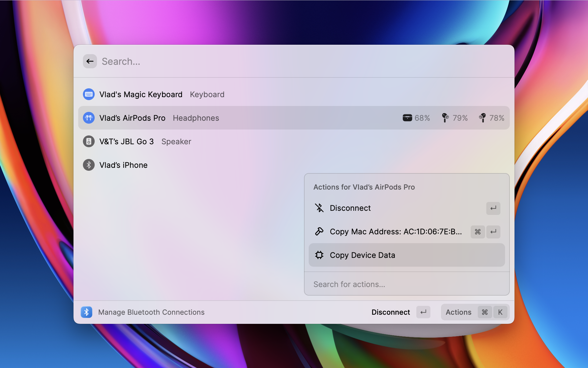The width and height of the screenshot is (588, 368).
Task: Select V&T's JBL Go 3 row
Action: click(x=126, y=141)
